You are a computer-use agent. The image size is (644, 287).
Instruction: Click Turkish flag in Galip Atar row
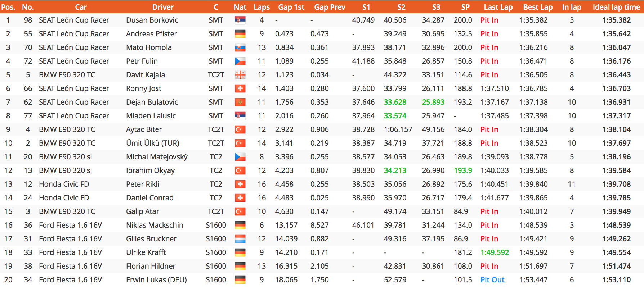coord(240,211)
